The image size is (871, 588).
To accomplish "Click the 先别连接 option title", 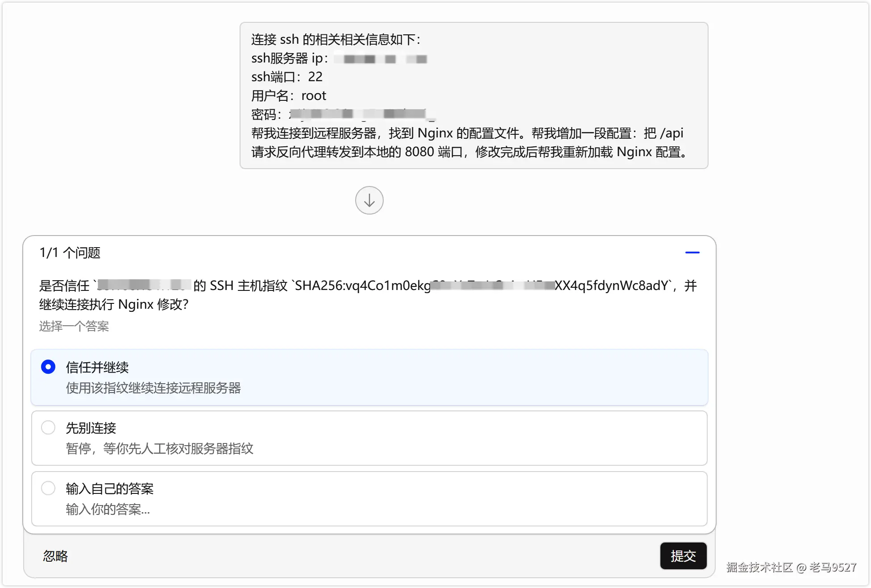I will tap(91, 428).
